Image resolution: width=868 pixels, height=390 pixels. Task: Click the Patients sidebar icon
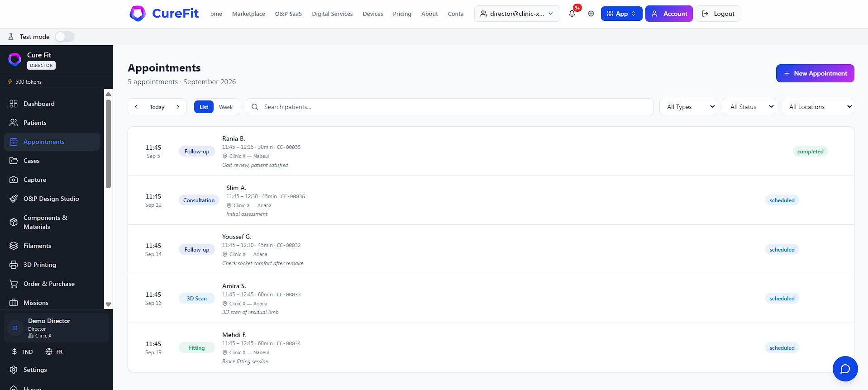click(x=14, y=123)
